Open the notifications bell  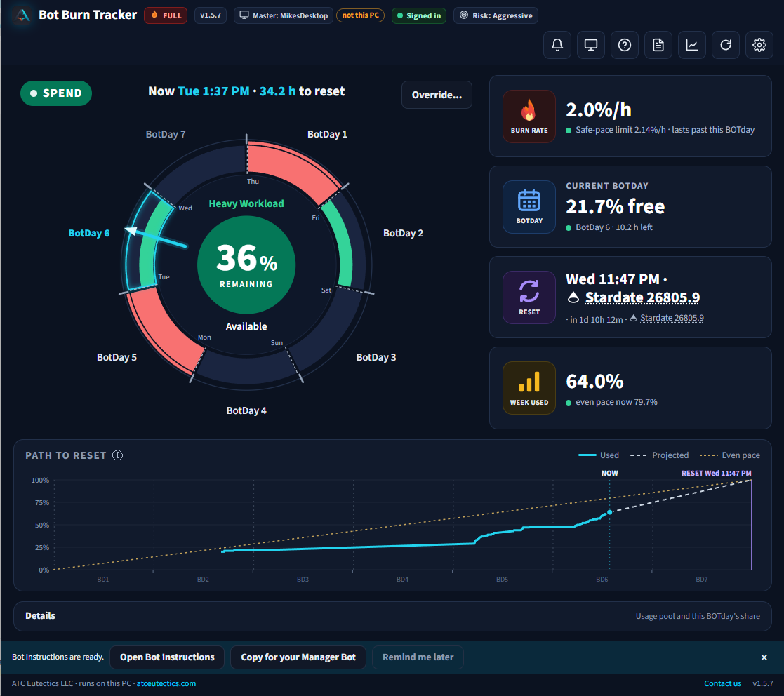point(557,45)
